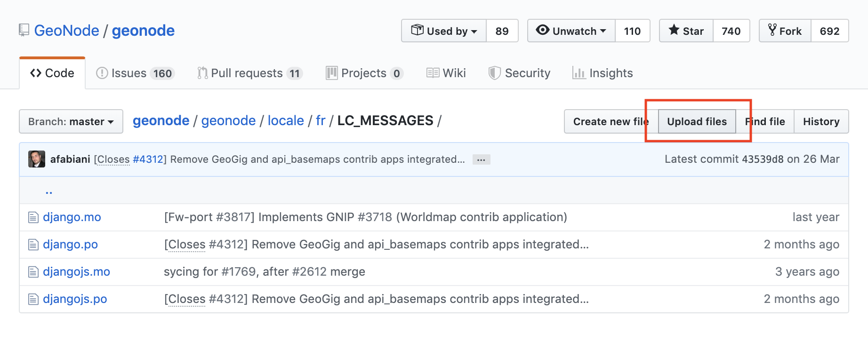This screenshot has width=868, height=350.
Task: Open the django.po file
Action: pyautogui.click(x=70, y=245)
